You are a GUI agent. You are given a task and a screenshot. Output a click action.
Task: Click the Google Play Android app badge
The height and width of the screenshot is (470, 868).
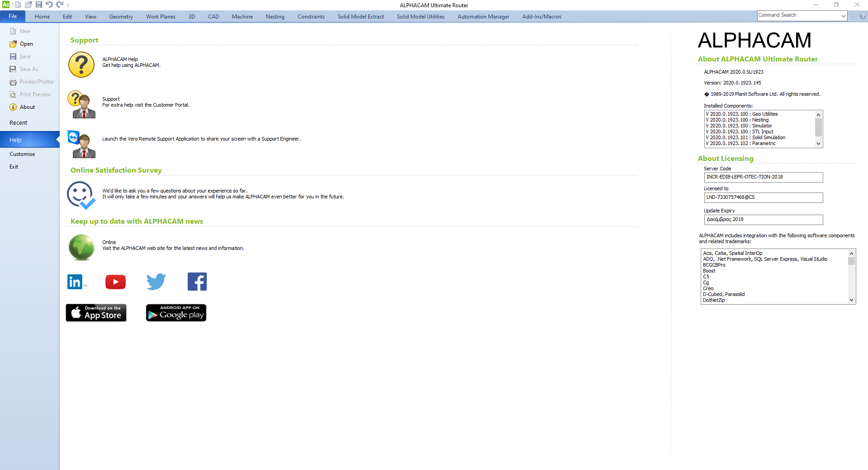coord(176,313)
